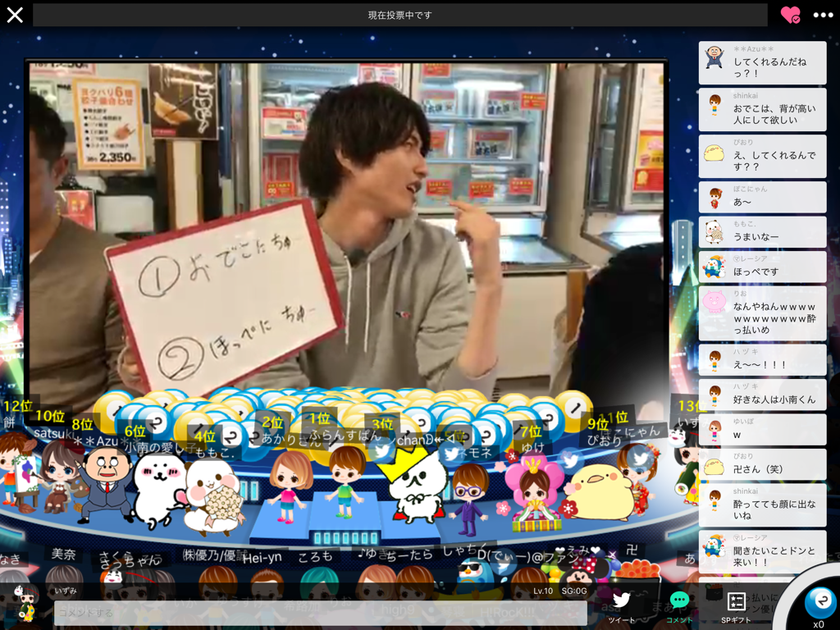Tap the 美奈 audience name label
The height and width of the screenshot is (630, 840).
[x=63, y=554]
